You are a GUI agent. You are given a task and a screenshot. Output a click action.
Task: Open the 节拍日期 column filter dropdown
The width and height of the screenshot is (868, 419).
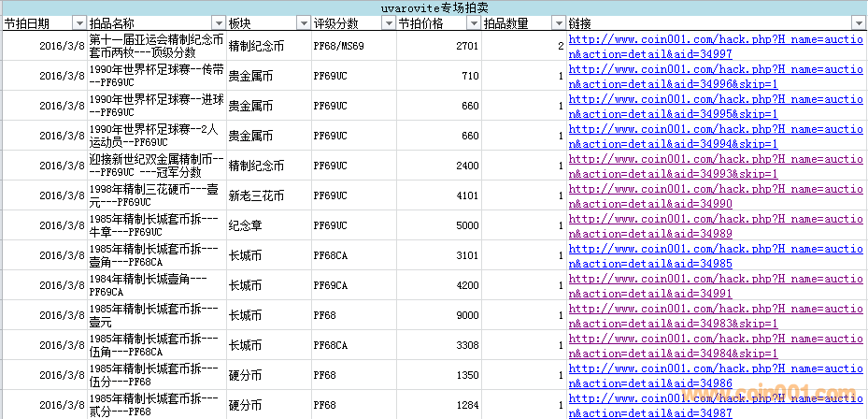pyautogui.click(x=80, y=23)
